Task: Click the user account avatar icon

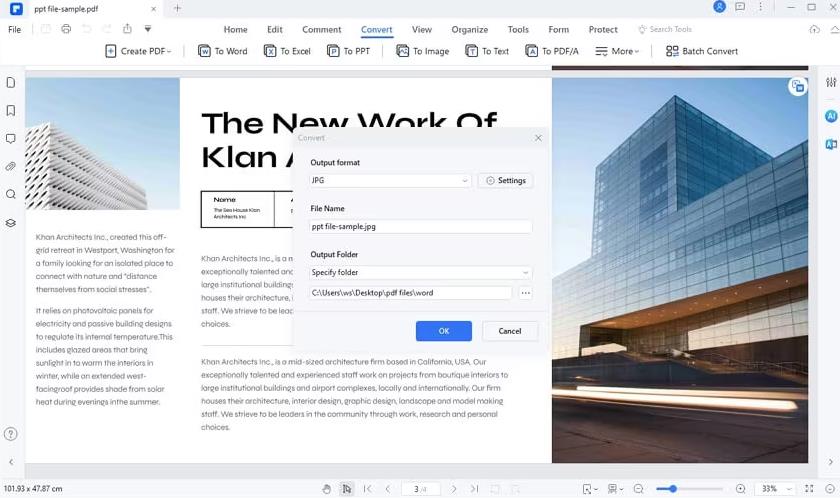Action: point(719,7)
